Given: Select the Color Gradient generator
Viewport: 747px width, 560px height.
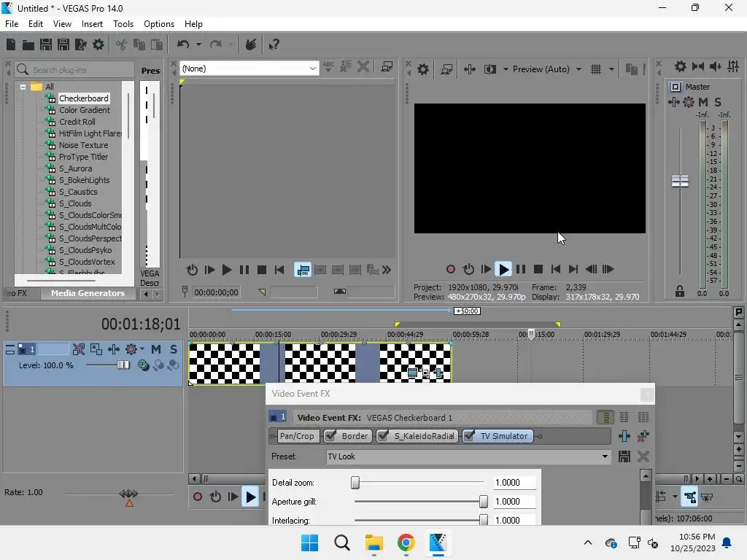Looking at the screenshot, I should pos(85,110).
